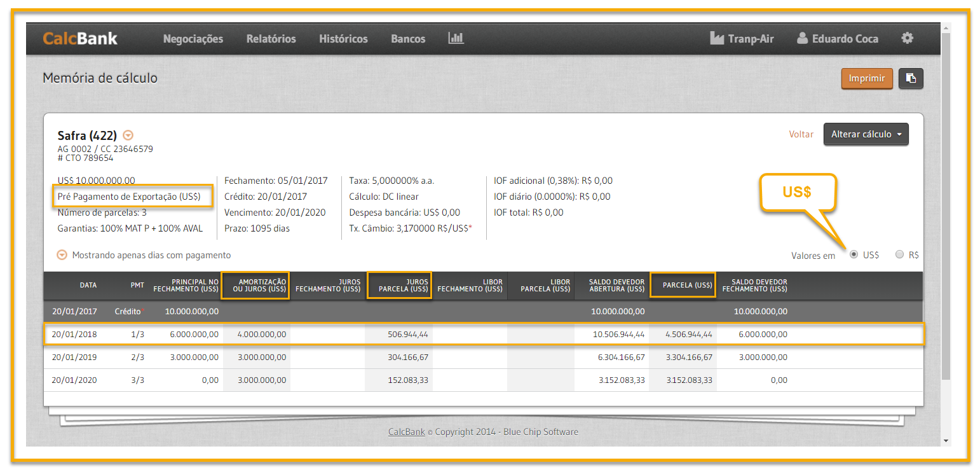
Task: Select the US$ radio button
Action: click(x=854, y=254)
